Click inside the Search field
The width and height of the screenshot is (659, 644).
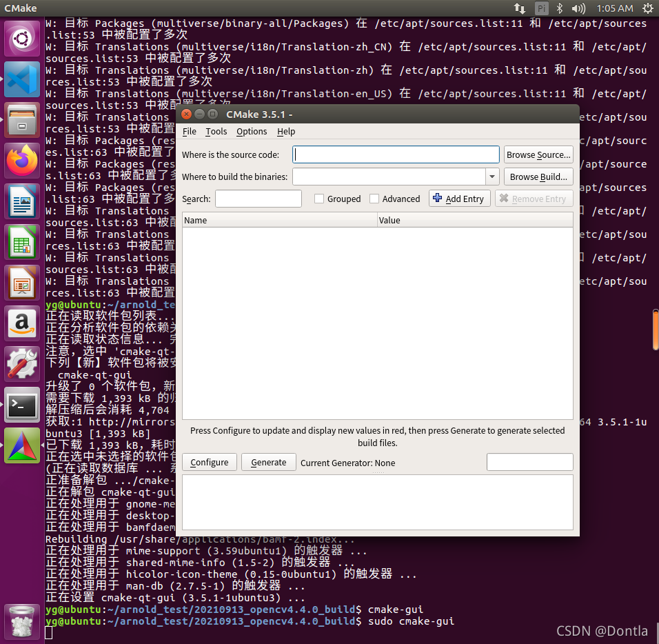pyautogui.click(x=258, y=199)
